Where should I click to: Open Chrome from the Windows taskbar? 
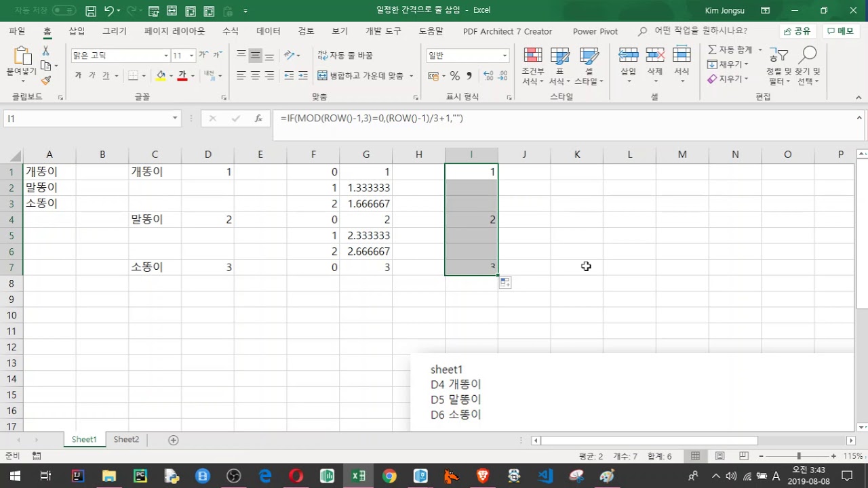[389, 476]
